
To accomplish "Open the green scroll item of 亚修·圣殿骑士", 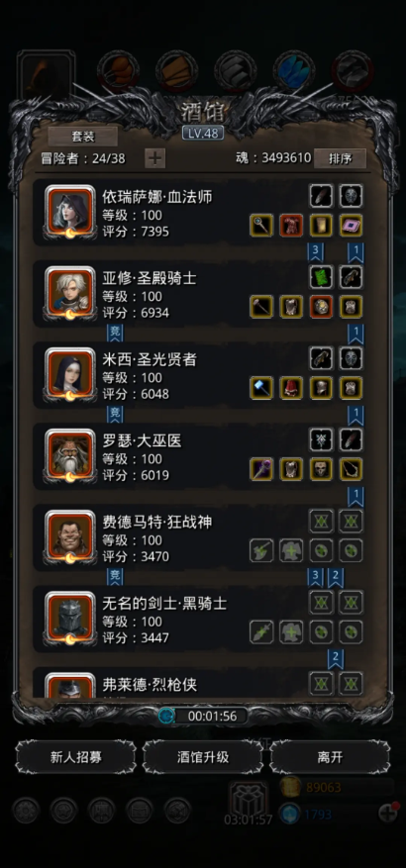I will 321,277.
